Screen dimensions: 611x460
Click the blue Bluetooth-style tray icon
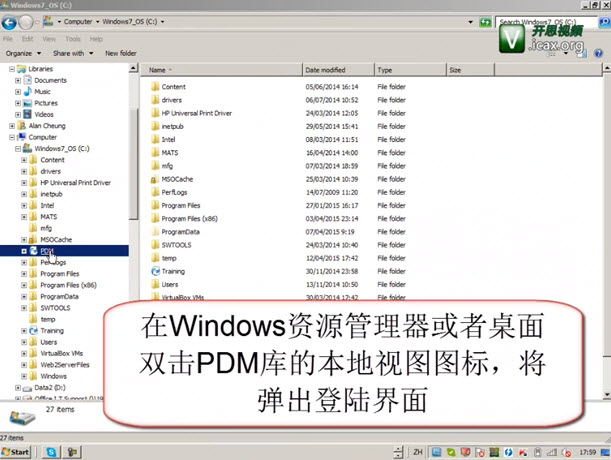508,452
